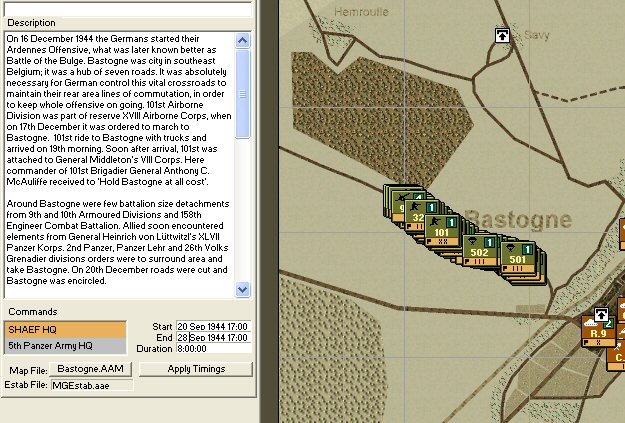
Task: Select the 501 regiment unit counter
Action: [518, 257]
